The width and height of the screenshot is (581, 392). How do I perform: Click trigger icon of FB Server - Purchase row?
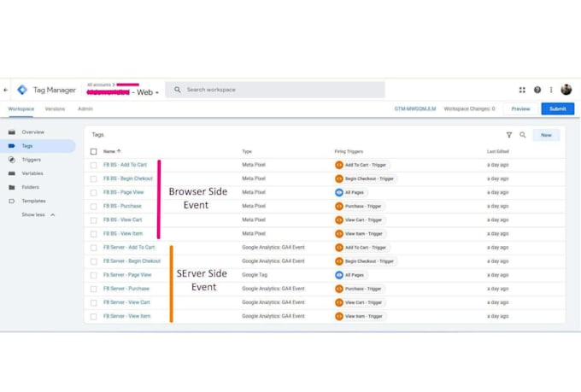point(339,289)
